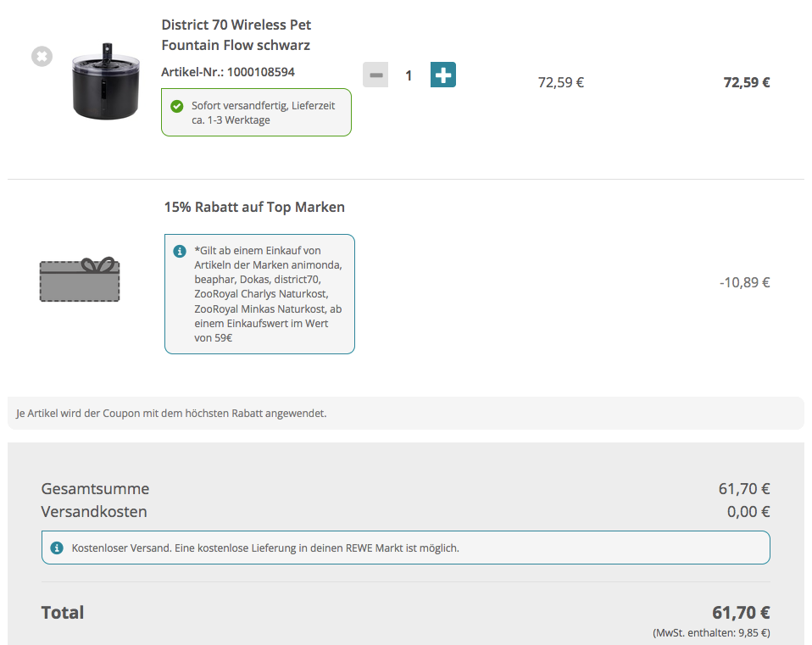812x645 pixels.
Task: Click the bold Total 61,70 € amount
Action: coord(740,613)
